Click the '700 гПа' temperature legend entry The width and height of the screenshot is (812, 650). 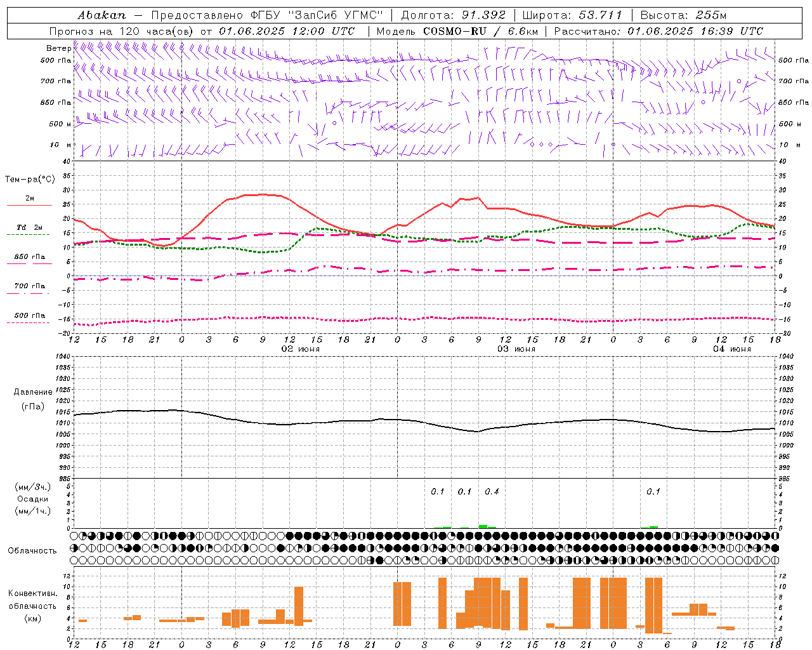coord(30,286)
